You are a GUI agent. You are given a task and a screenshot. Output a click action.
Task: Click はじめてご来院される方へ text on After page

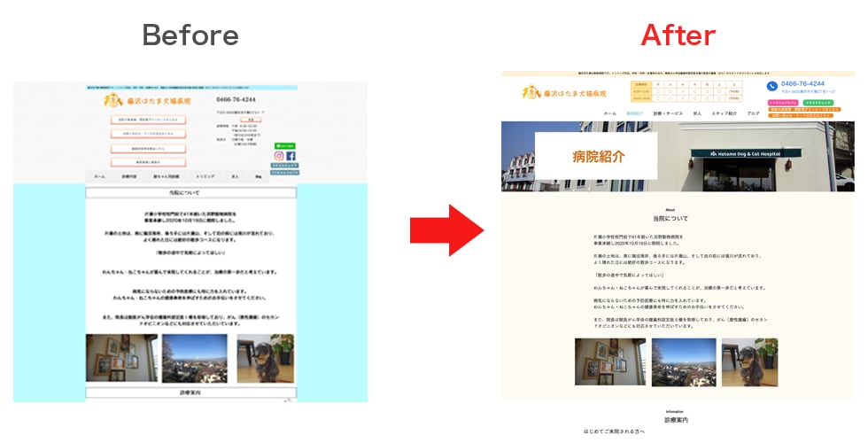point(615,431)
